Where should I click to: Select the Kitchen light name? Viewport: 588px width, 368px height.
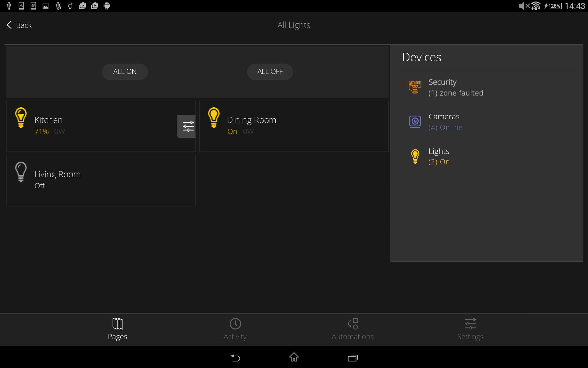tap(48, 120)
